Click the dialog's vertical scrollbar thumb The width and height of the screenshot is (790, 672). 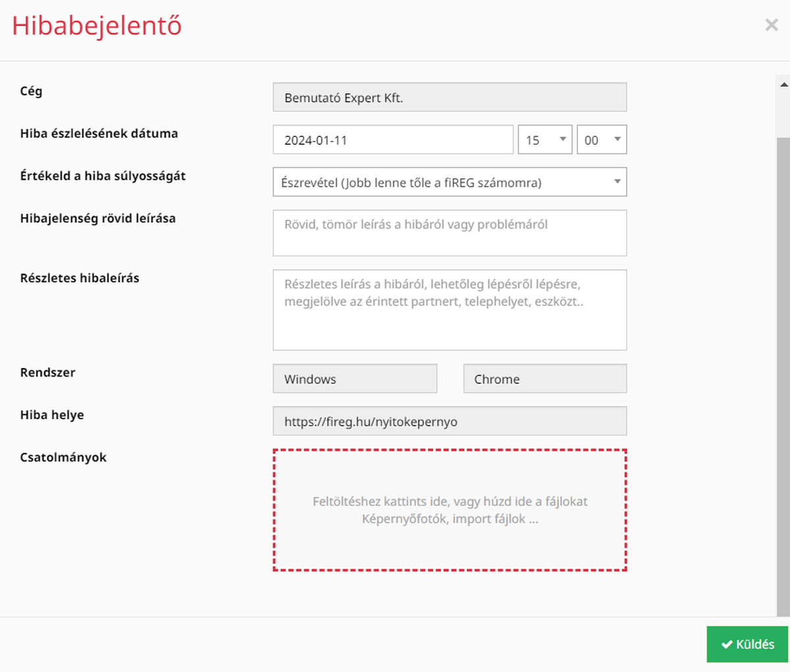point(783,375)
